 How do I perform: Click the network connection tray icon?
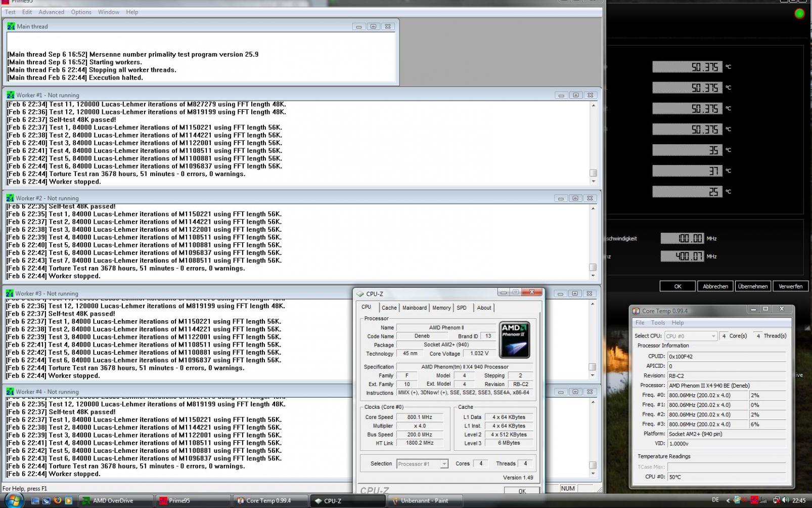click(x=776, y=500)
